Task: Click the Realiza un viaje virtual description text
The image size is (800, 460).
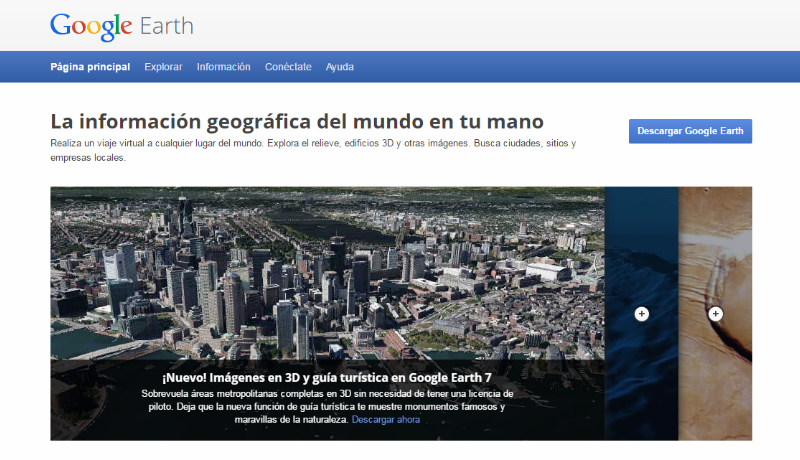Action: (312, 151)
